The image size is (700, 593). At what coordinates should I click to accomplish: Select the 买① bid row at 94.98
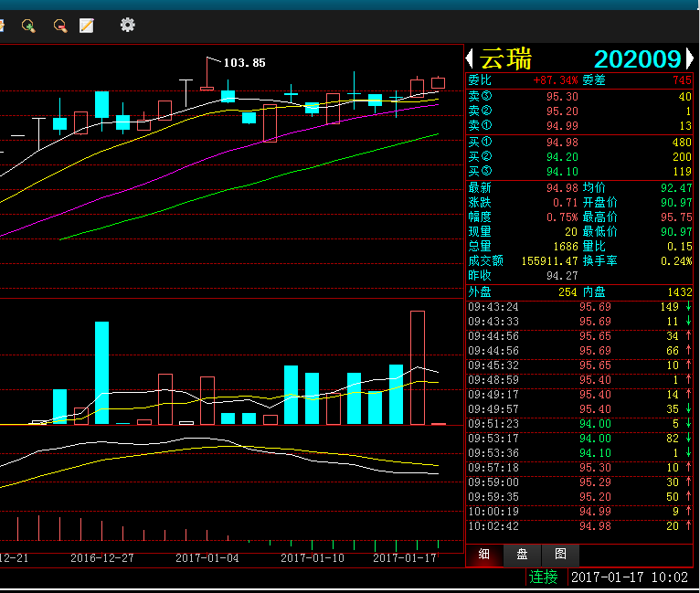click(579, 142)
